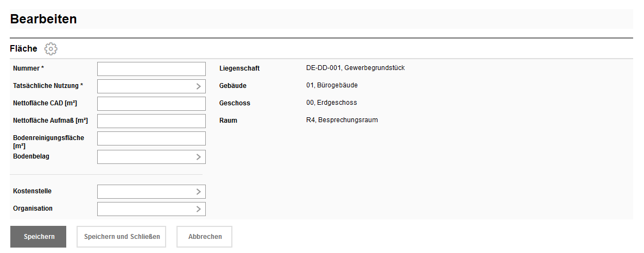Select the text '00, Erdgeschoss'
Viewport: 644px width, 253px height.
tap(331, 103)
